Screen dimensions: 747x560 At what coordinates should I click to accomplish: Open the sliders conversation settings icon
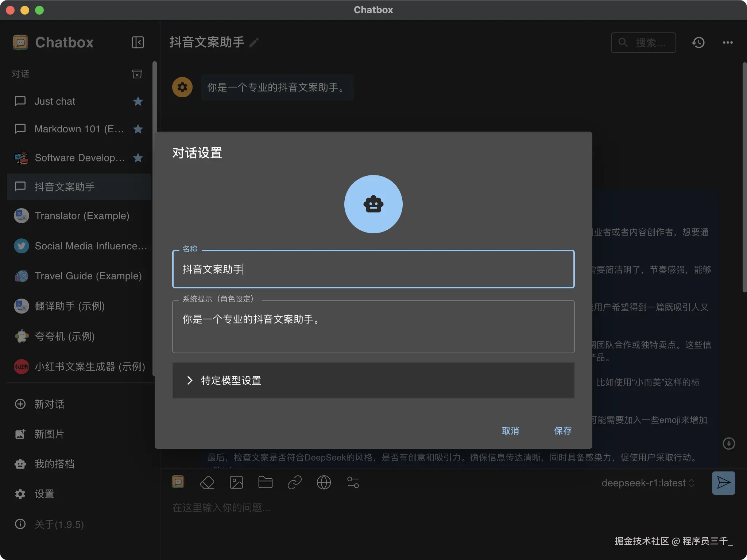[x=353, y=482]
